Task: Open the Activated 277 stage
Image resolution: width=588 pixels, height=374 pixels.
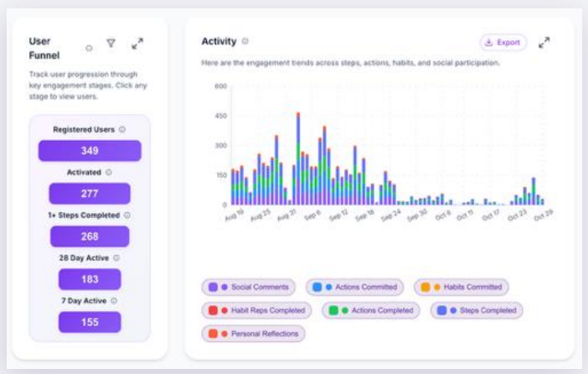Action: click(90, 194)
